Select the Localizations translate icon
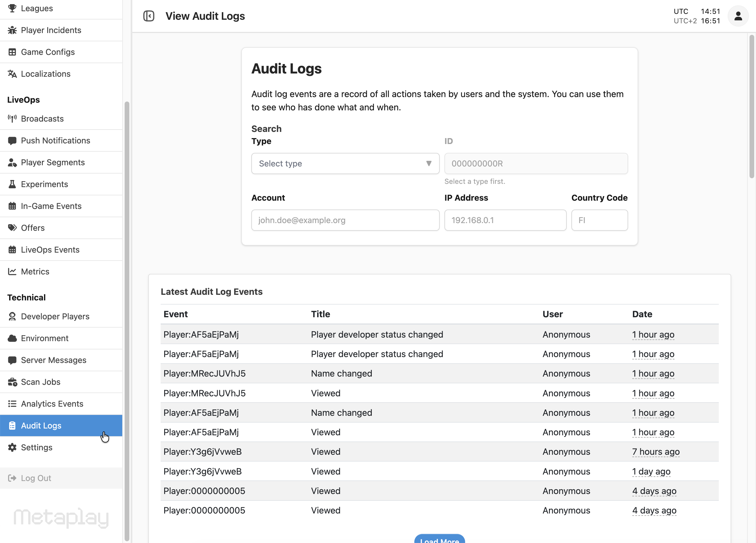The image size is (756, 543). pos(12,73)
